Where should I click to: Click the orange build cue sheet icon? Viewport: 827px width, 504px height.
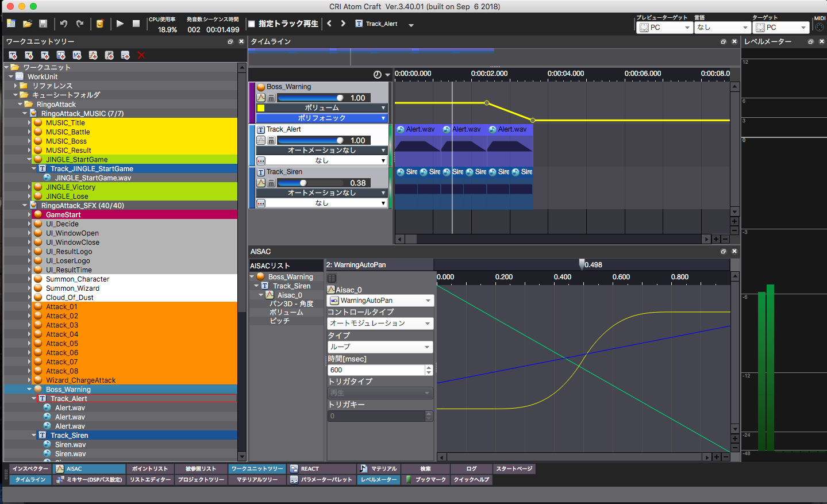click(100, 24)
